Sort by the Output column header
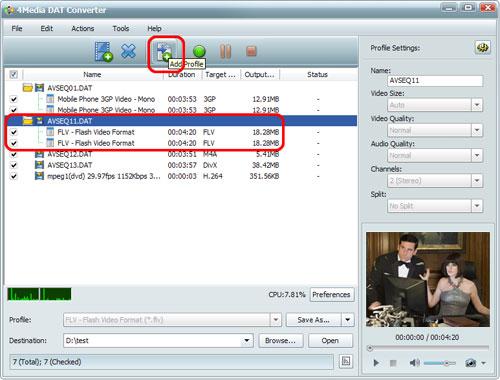Screen dimensions: 500x380 [260, 75]
